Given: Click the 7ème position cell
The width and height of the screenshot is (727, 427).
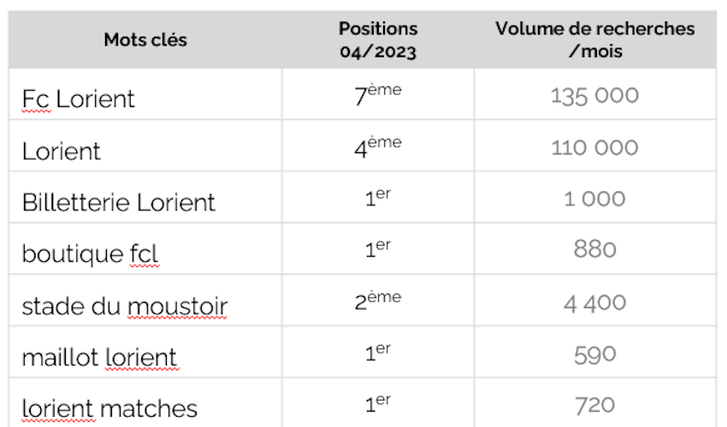Looking at the screenshot, I should click(x=378, y=97).
